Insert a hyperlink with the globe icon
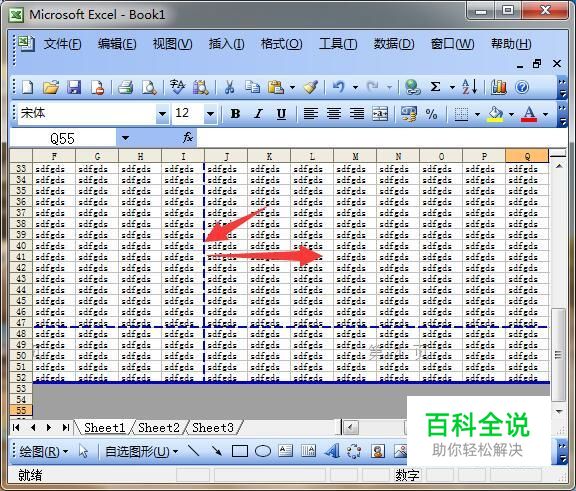Viewport: 576px width, 491px height. [x=412, y=87]
